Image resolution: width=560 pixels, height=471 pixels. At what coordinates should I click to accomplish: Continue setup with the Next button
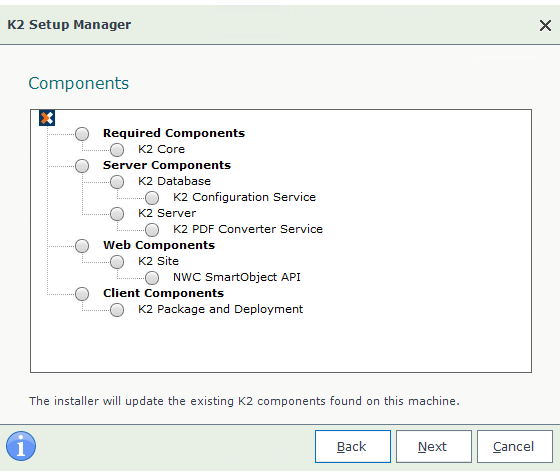(x=434, y=446)
